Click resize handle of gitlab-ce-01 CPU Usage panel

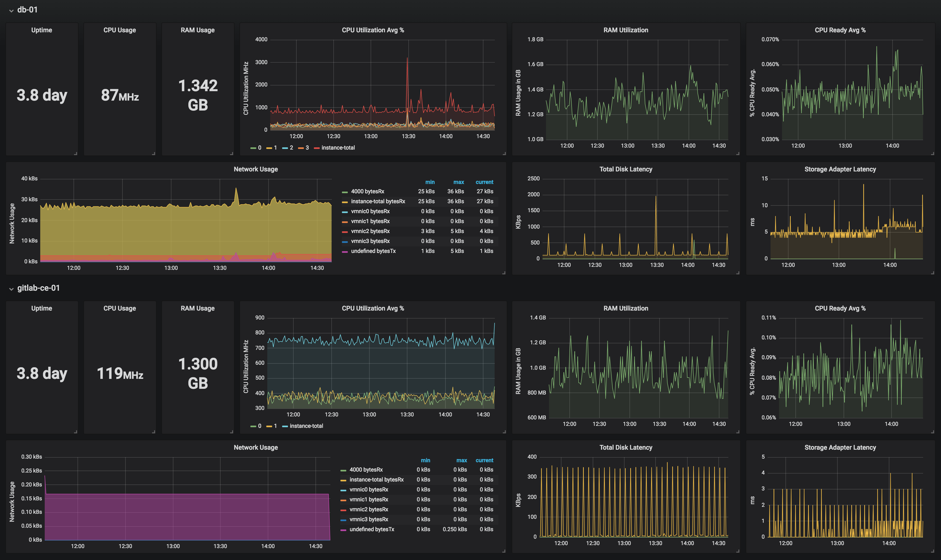tap(154, 431)
